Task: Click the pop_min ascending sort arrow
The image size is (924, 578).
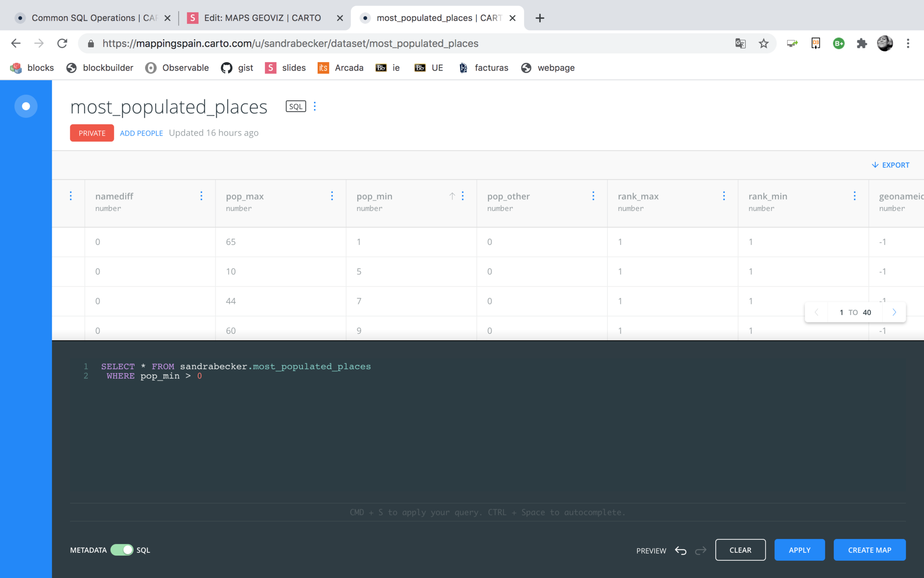Action: coord(452,196)
